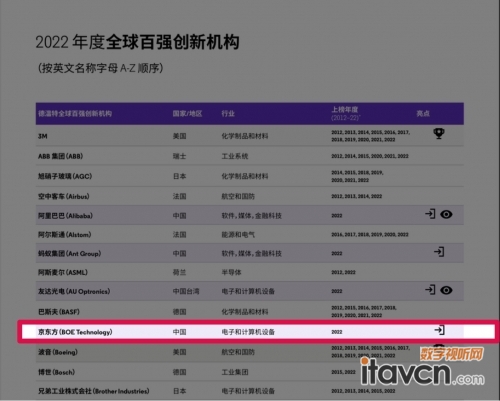Screen dimensions: 500x401
Task: Click the 行业 column header
Action: 228,114
